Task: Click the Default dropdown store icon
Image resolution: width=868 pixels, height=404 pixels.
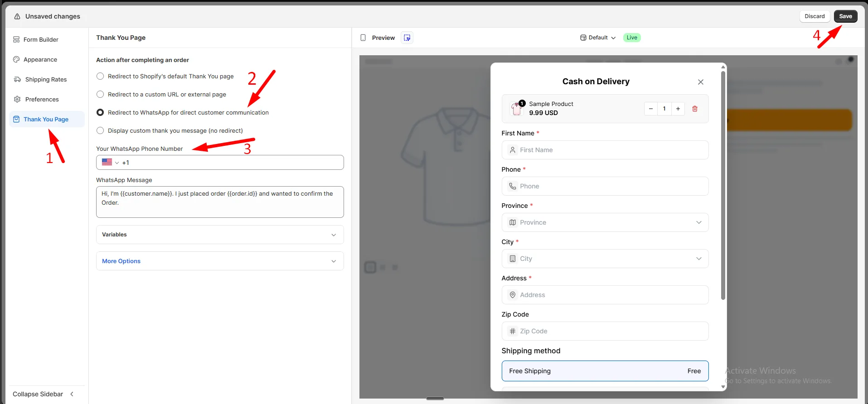Action: 583,38
